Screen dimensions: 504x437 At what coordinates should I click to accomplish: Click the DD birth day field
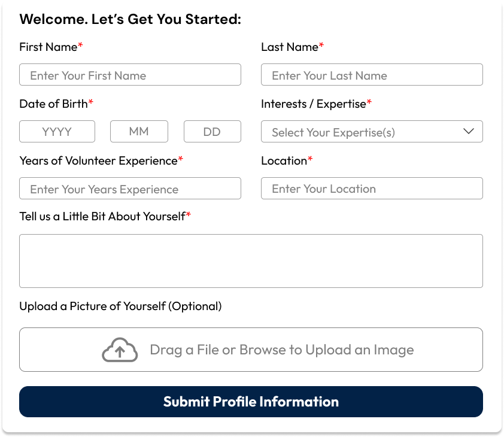click(x=212, y=132)
